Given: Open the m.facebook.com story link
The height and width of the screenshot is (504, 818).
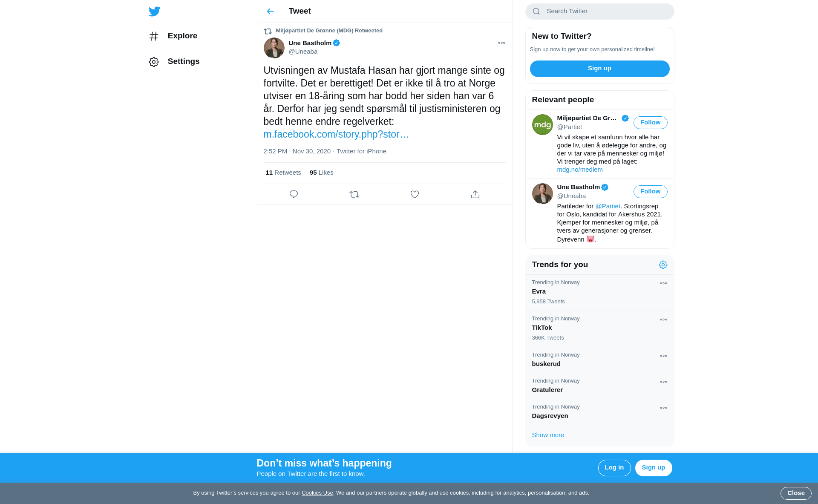Looking at the screenshot, I should (336, 134).
